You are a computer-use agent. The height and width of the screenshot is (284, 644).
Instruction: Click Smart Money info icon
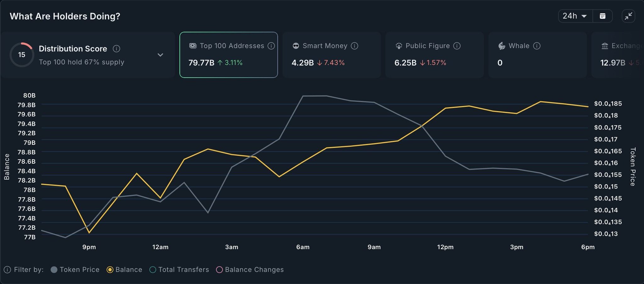click(354, 46)
